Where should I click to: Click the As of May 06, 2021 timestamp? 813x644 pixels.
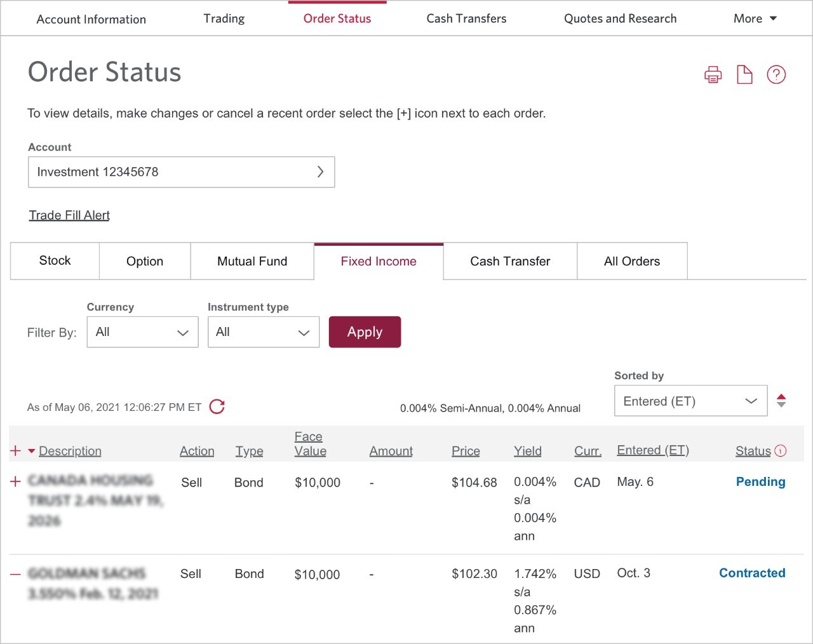pos(114,407)
